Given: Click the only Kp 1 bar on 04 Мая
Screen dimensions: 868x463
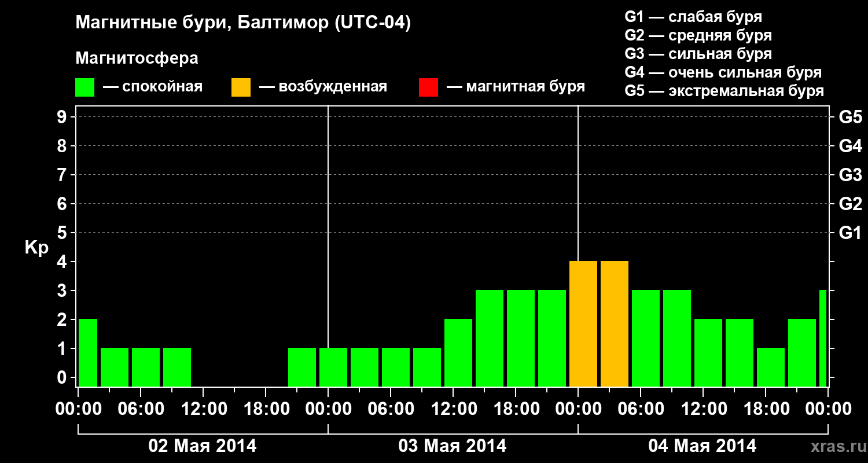Looking at the screenshot, I should (x=771, y=368).
